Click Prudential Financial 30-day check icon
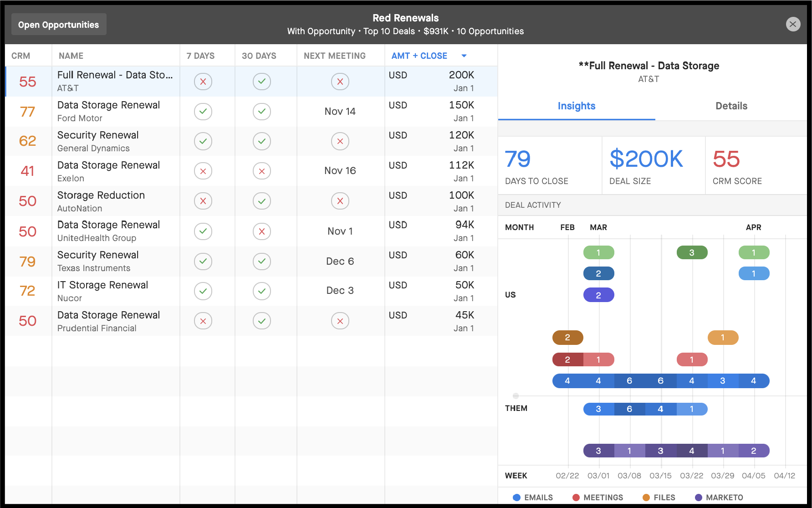 click(262, 321)
